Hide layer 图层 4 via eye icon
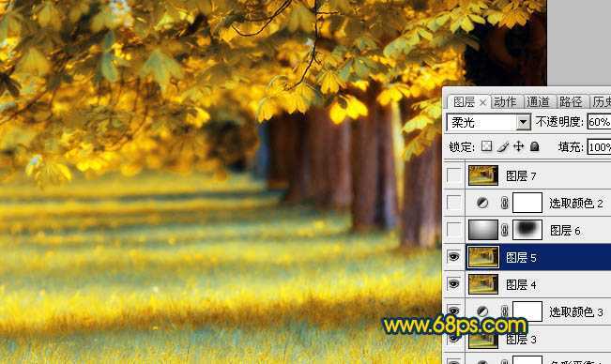Image resolution: width=611 pixels, height=364 pixels. (453, 284)
